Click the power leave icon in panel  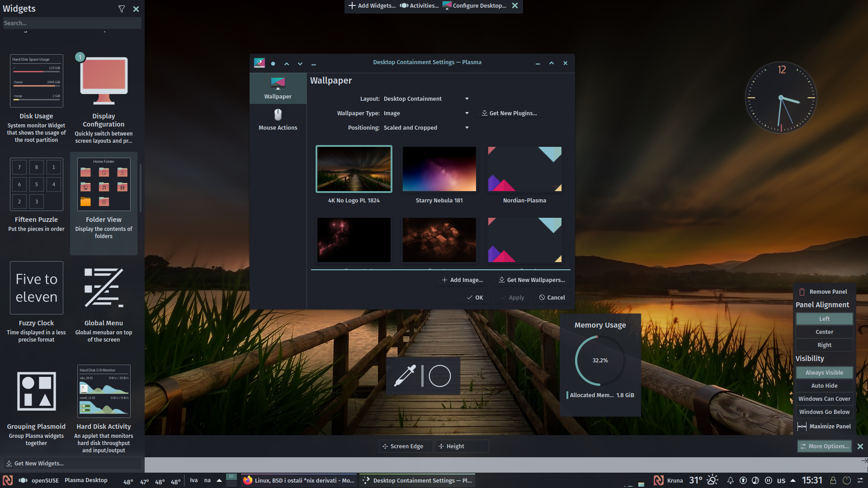pyautogui.click(x=847, y=480)
